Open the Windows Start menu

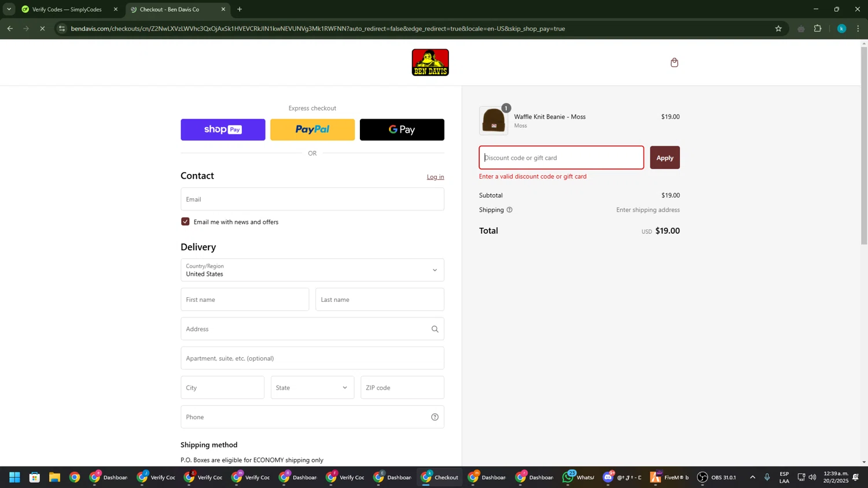tap(15, 477)
